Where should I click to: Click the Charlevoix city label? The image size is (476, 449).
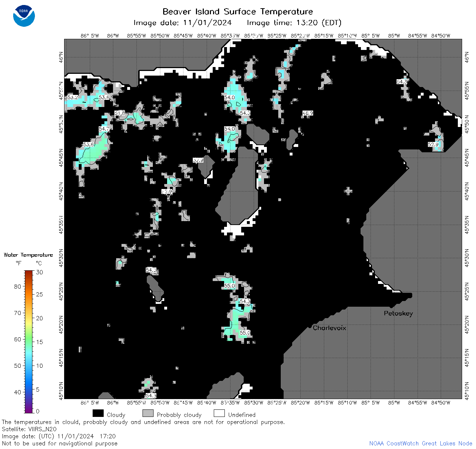(330, 328)
